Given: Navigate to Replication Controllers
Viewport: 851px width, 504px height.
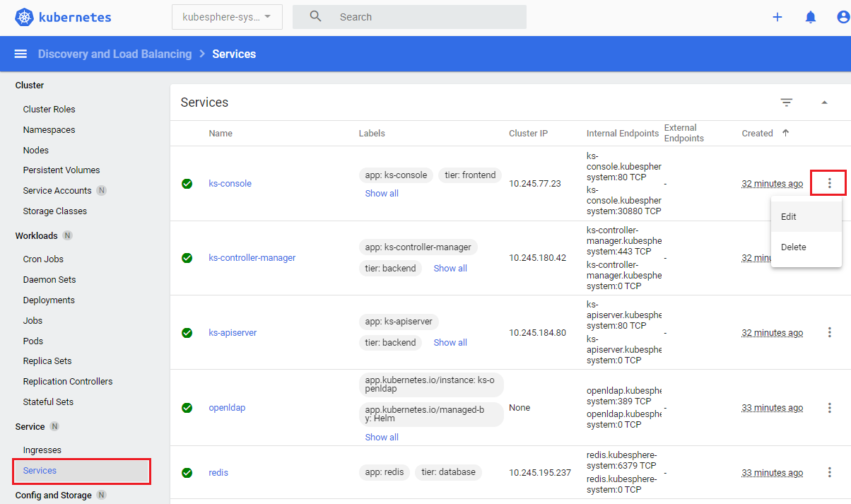Looking at the screenshot, I should 68,381.
